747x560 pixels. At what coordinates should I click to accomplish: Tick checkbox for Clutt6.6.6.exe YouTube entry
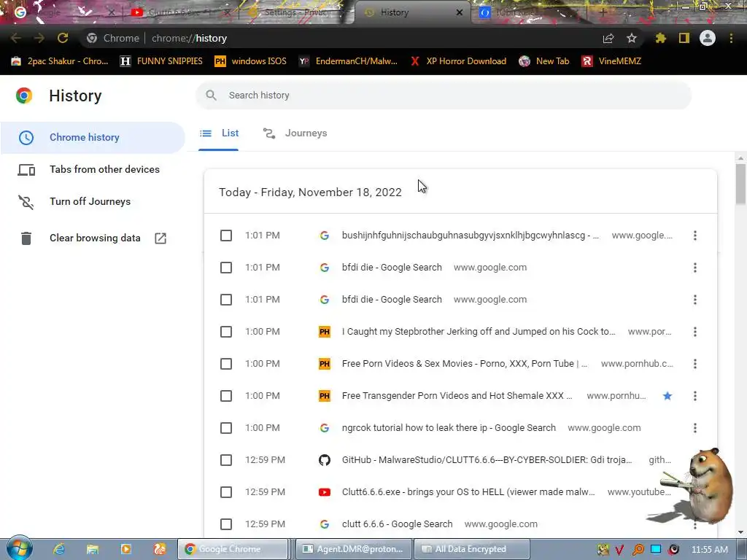point(226,492)
